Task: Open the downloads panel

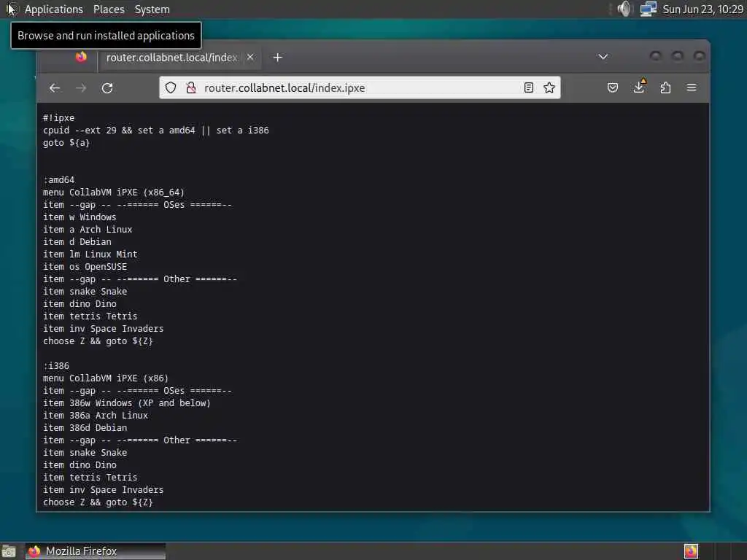Action: [x=639, y=87]
